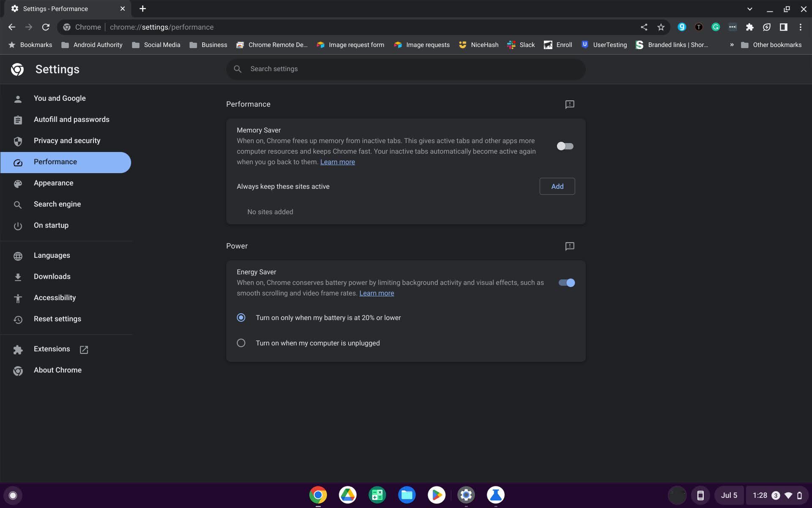The width and height of the screenshot is (812, 508).
Task: Go to Privacy and security settings
Action: click(67, 141)
